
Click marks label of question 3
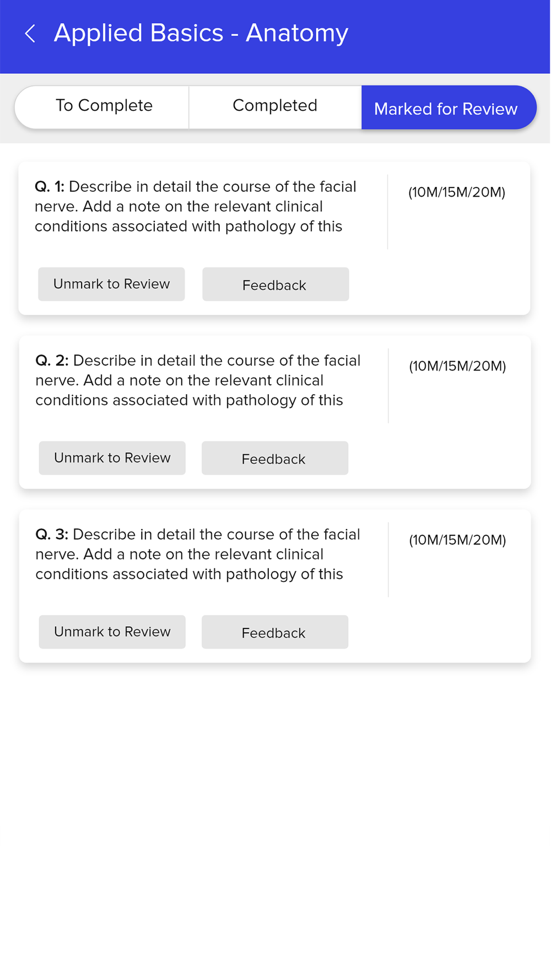(457, 540)
